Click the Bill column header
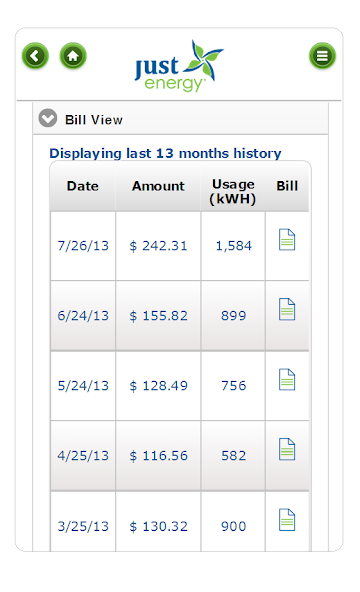 click(x=287, y=186)
